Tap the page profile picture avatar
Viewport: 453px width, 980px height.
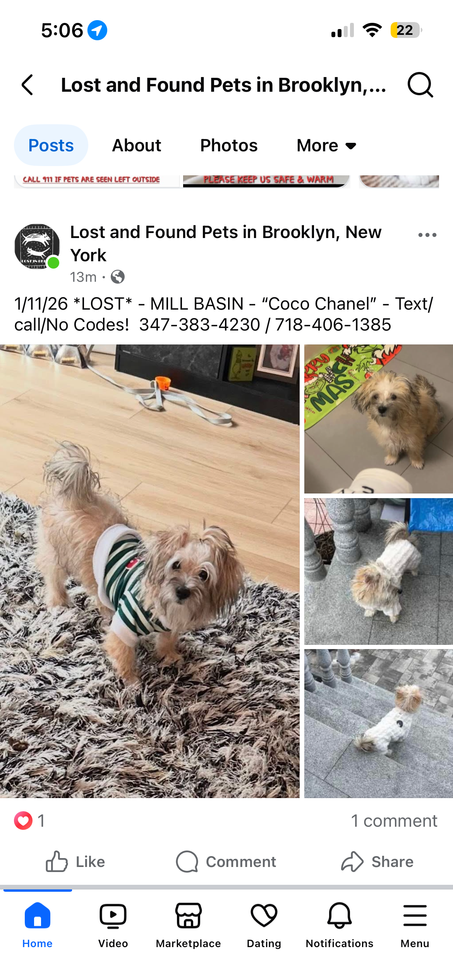37,246
